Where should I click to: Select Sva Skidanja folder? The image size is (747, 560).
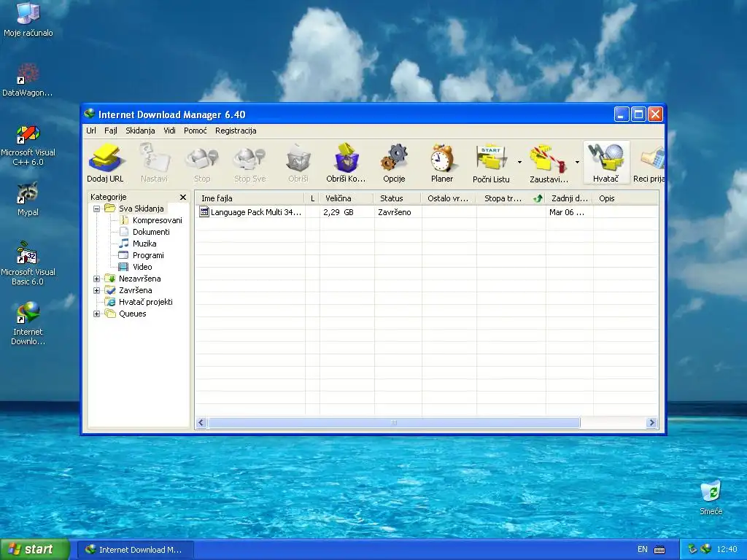tap(141, 209)
